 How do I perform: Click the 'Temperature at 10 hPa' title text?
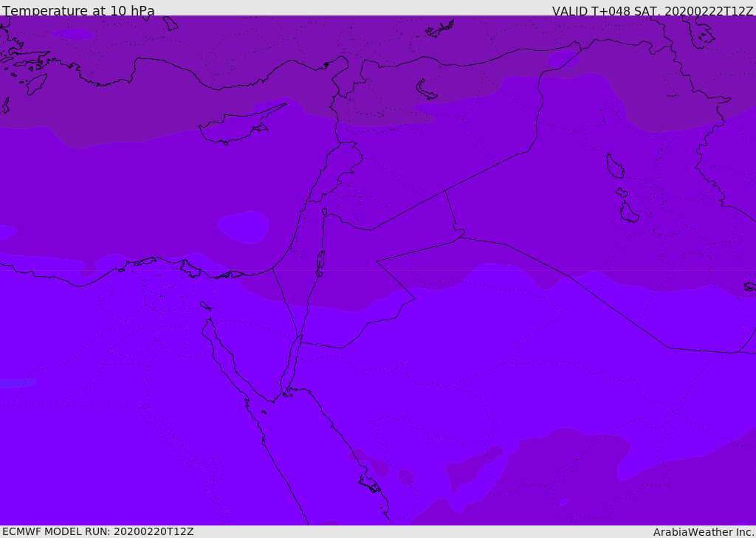tap(78, 10)
